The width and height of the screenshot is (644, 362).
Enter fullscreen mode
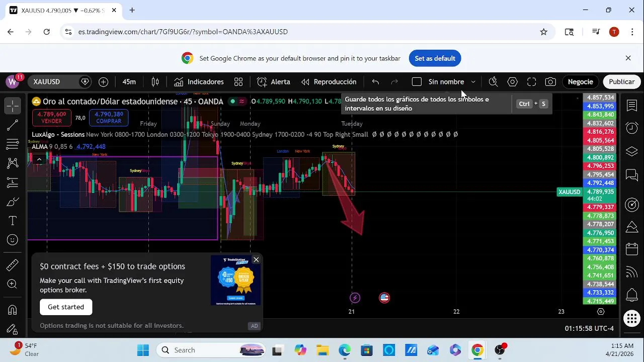pos(532,82)
